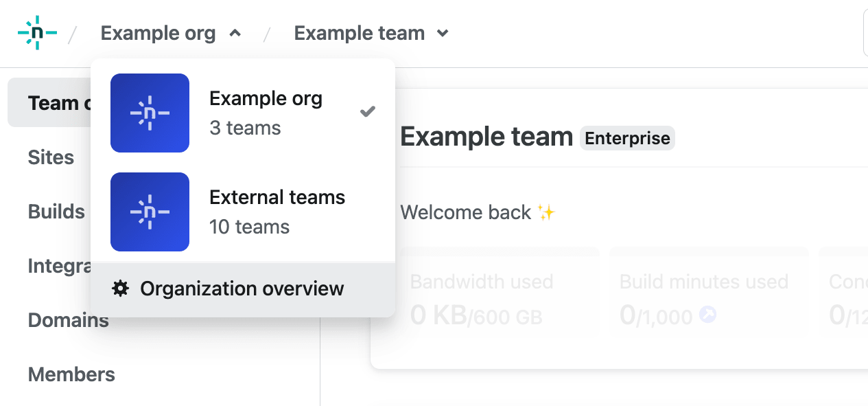Collapse the Example org dropdown chevron
Screen dimensions: 868x406
coord(235,33)
